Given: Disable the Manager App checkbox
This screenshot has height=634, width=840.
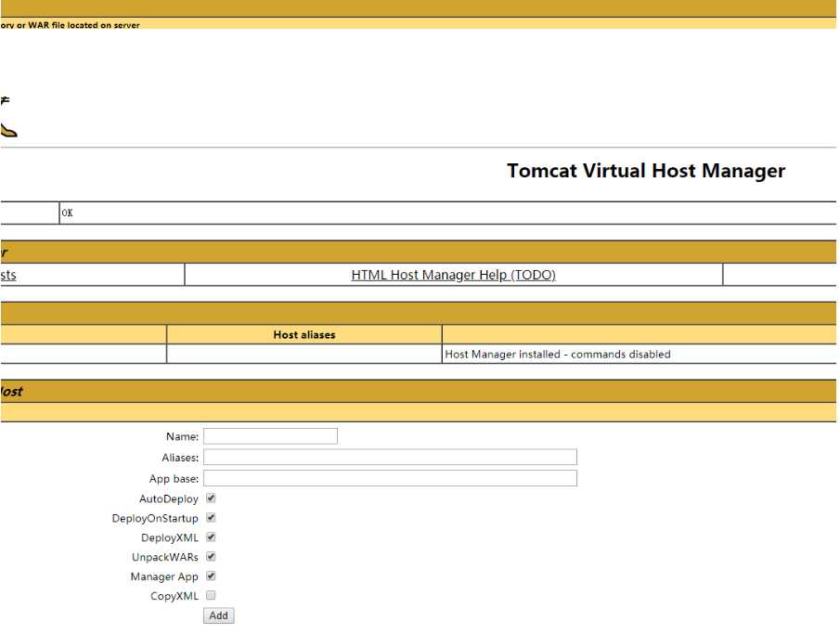Looking at the screenshot, I should pyautogui.click(x=211, y=576).
